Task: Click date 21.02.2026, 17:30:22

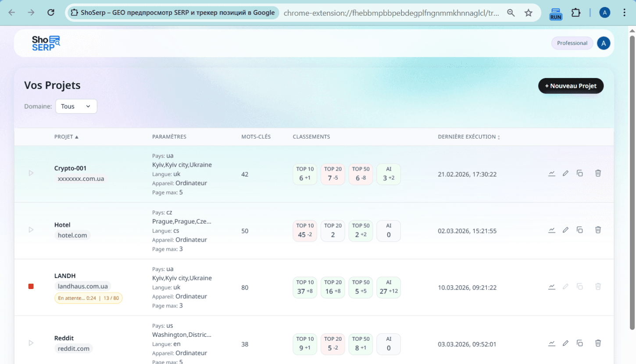Action: point(467,174)
